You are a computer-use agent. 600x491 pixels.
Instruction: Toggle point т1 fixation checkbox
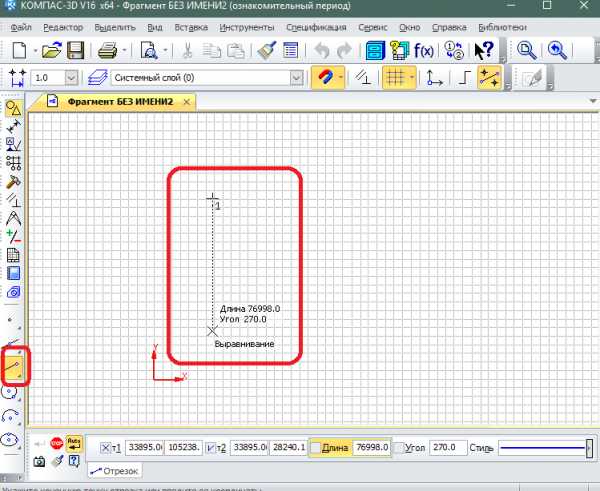coord(105,448)
